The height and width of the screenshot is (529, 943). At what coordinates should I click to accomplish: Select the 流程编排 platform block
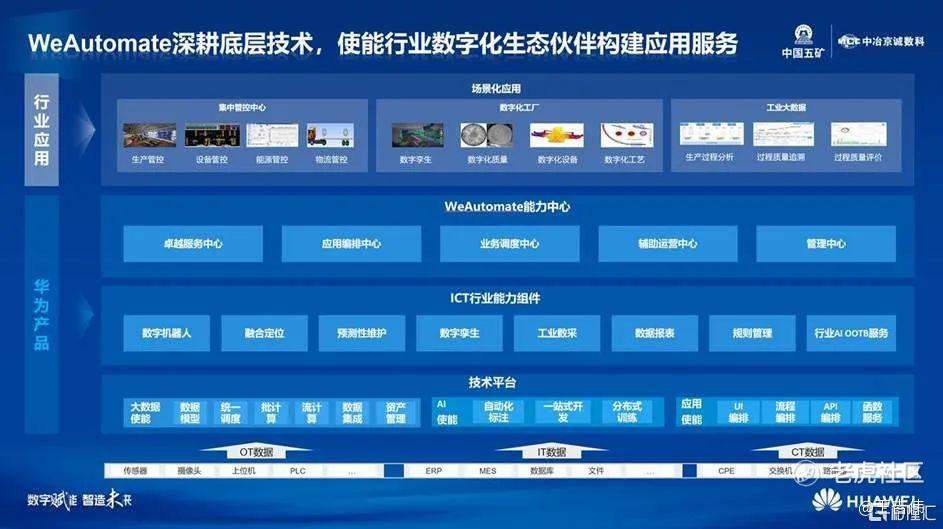785,412
